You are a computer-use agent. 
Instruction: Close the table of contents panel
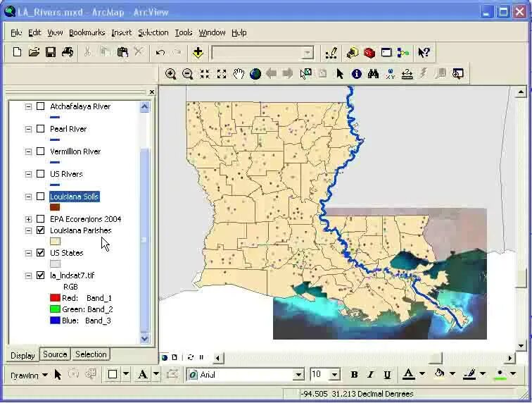(152, 92)
